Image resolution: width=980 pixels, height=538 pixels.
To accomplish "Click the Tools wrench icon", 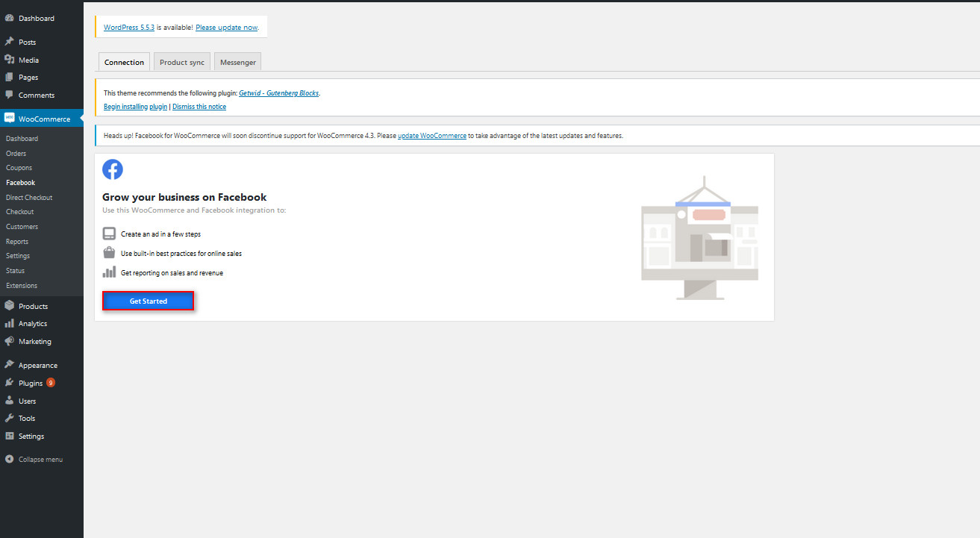I will [x=9, y=418].
